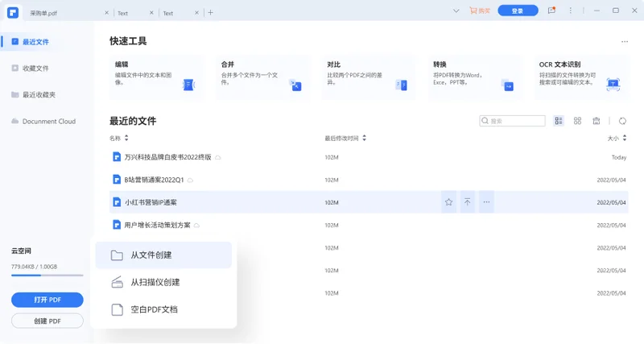Image resolution: width=644 pixels, height=344 pixels.
Task: Choose 空白PDF文档 from create menu
Action: tap(163, 309)
